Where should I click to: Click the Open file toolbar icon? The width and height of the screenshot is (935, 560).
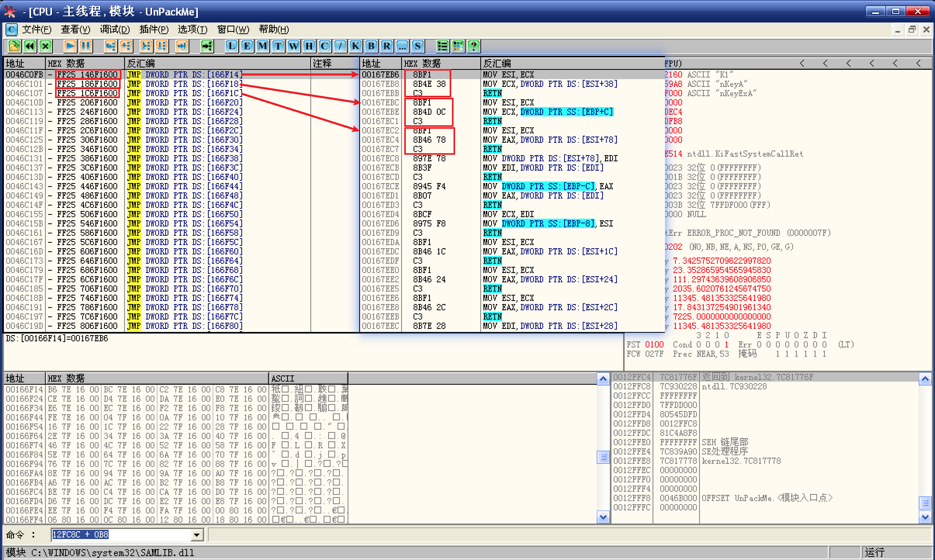(x=14, y=46)
